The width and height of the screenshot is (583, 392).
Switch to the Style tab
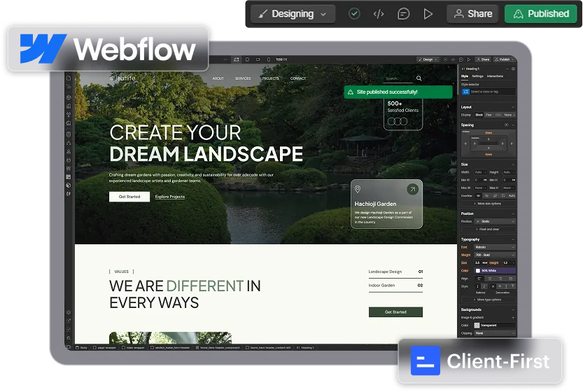pyautogui.click(x=465, y=76)
